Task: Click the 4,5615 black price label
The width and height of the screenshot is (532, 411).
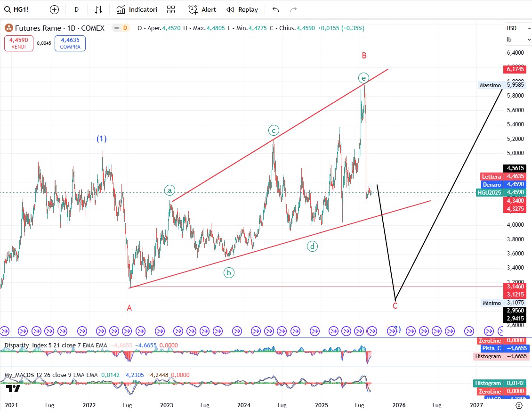Action: pyautogui.click(x=515, y=168)
